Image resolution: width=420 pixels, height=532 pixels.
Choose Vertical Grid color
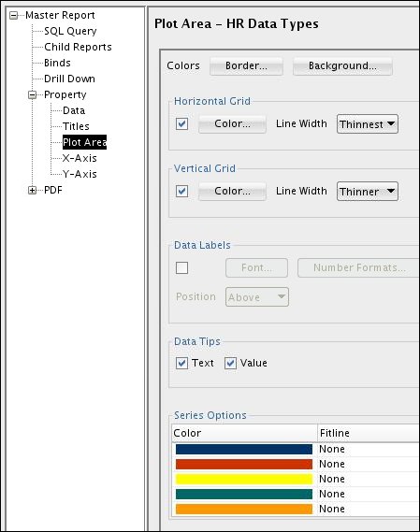coord(232,191)
